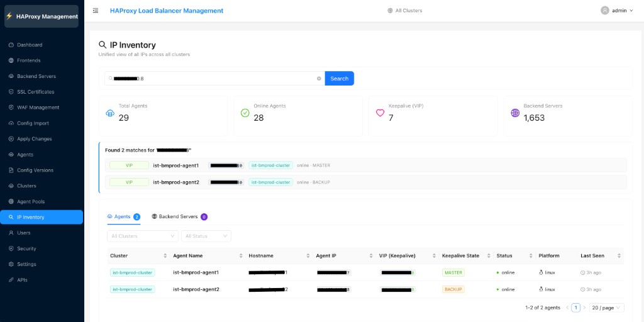Click the blue Search button
The height and width of the screenshot is (322, 644).
pyautogui.click(x=339, y=79)
